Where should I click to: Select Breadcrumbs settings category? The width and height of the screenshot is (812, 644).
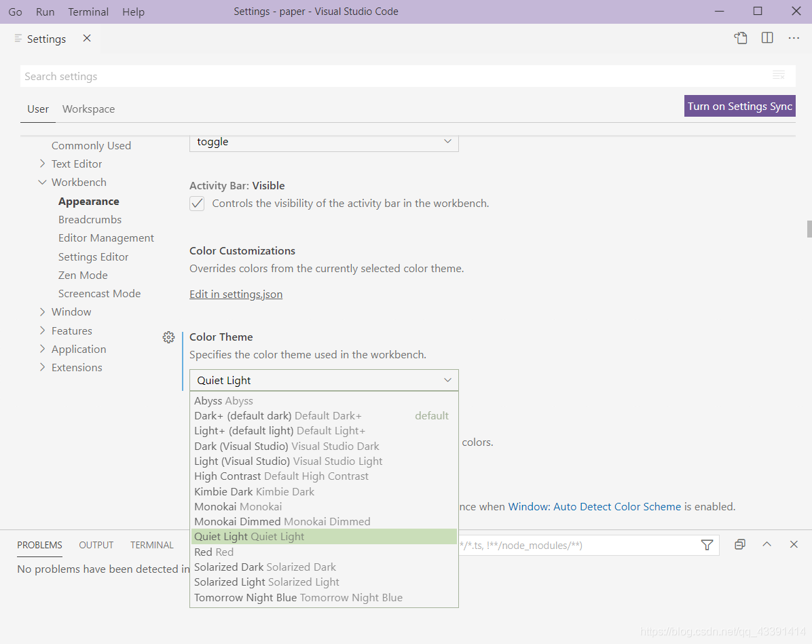pos(90,219)
